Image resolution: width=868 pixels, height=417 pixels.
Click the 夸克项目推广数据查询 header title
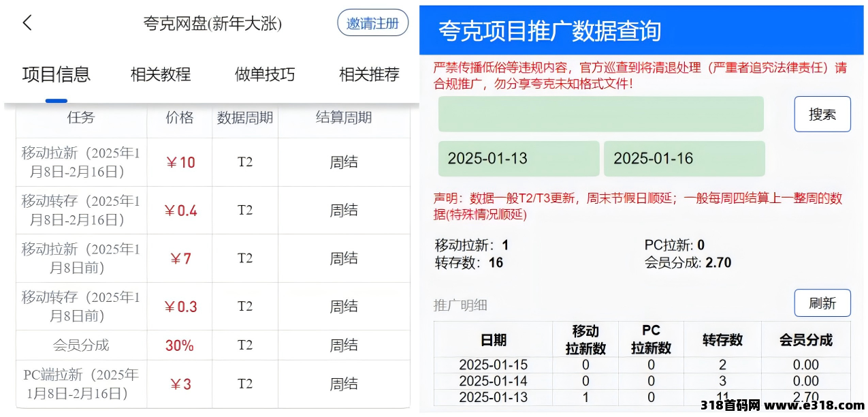(550, 31)
